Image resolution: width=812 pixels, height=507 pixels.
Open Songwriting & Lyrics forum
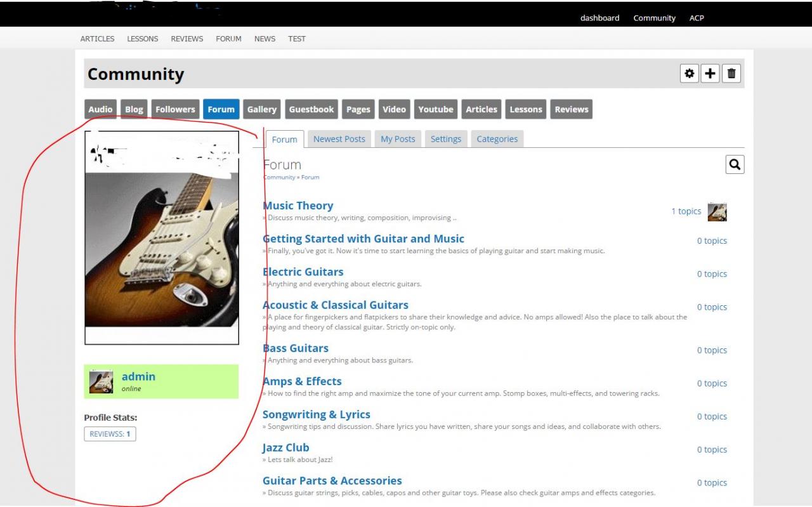(x=317, y=414)
